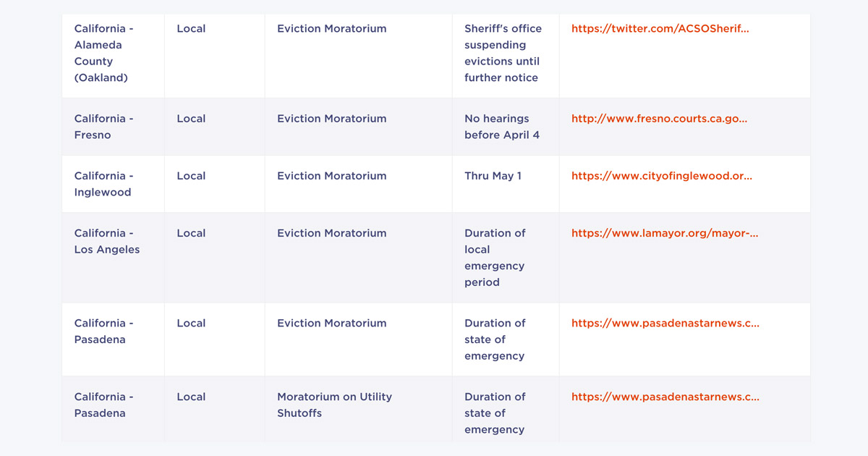The width and height of the screenshot is (868, 456).
Task: Click Local in the Fresno row
Action: pyautogui.click(x=191, y=119)
